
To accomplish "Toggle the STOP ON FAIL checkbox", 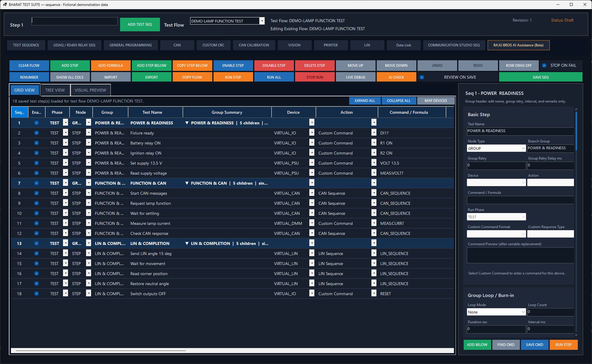I will [x=544, y=65].
